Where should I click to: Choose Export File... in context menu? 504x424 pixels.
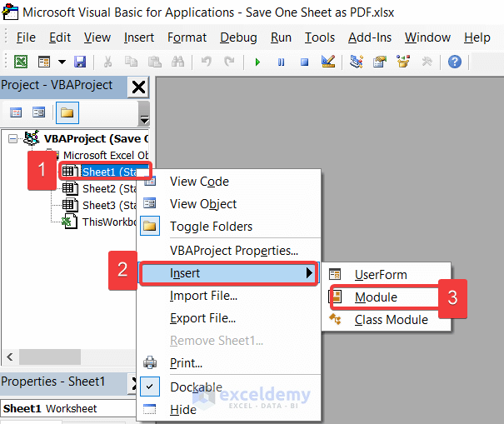pos(230,318)
